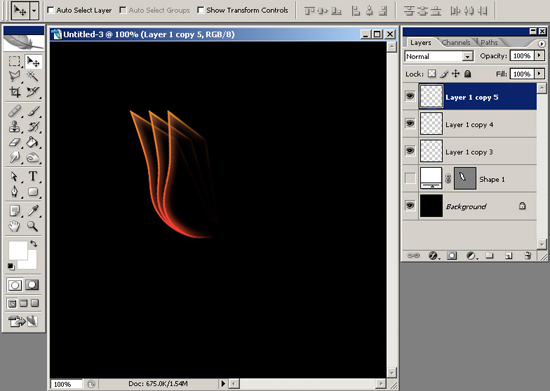Screen dimensions: 550x391
Task: Select the Pen tool
Action: pyautogui.click(x=15, y=191)
